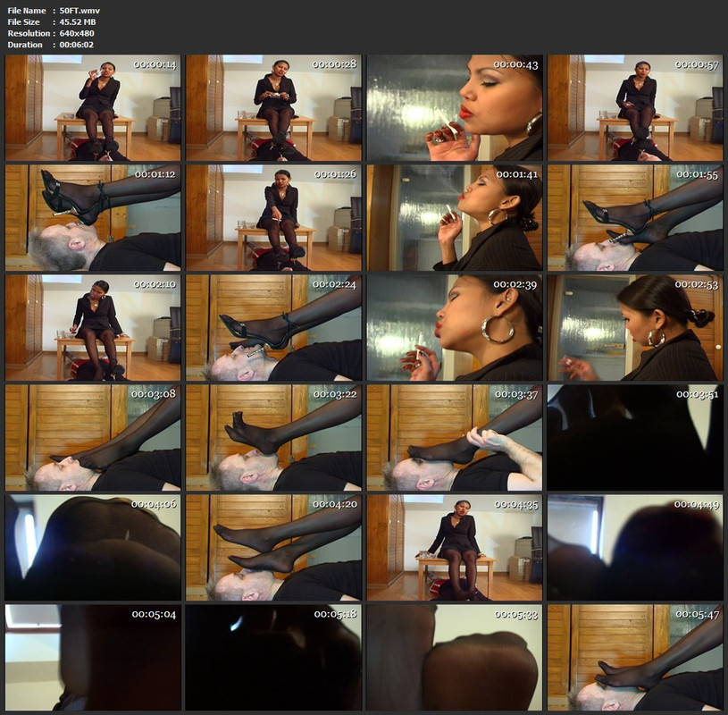Click the frame marked 00:01:26

pyautogui.click(x=273, y=218)
